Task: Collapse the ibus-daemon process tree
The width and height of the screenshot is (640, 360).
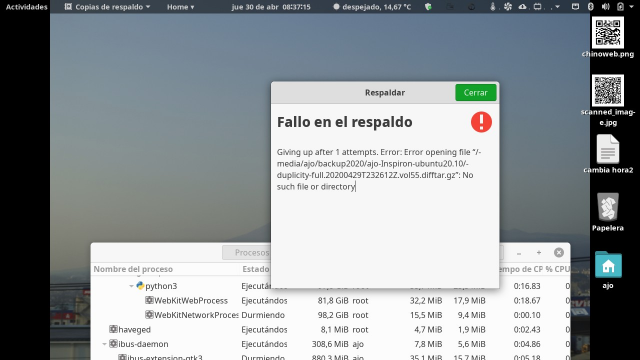Action: [104, 344]
